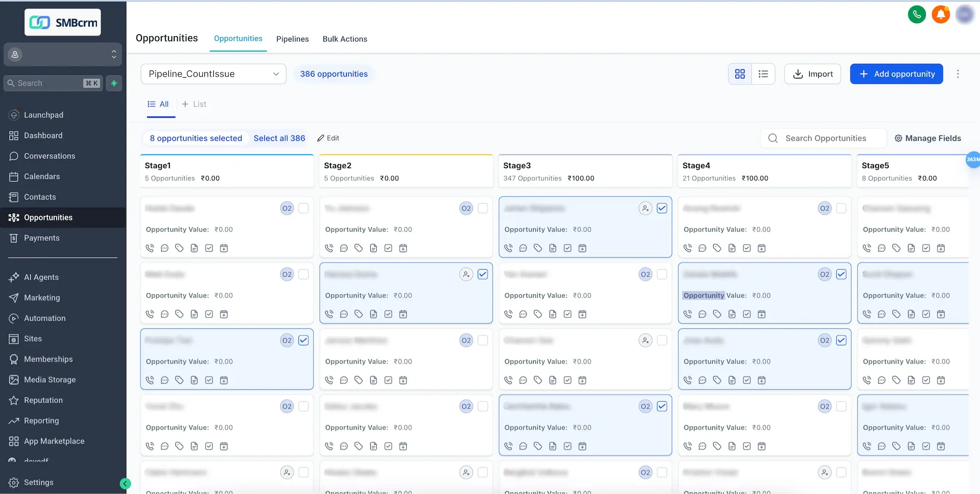This screenshot has width=980, height=494.
Task: Uncheck the selected fourth card in Stage3
Action: (x=662, y=406)
